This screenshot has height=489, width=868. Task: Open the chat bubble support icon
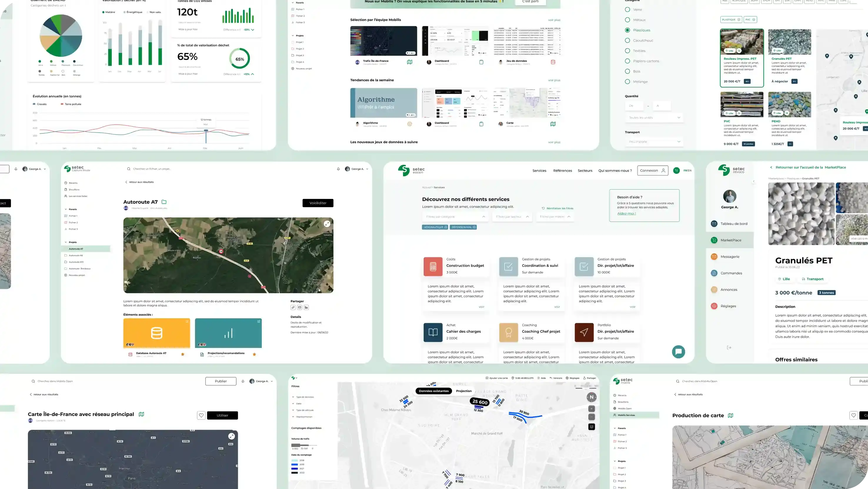click(678, 352)
